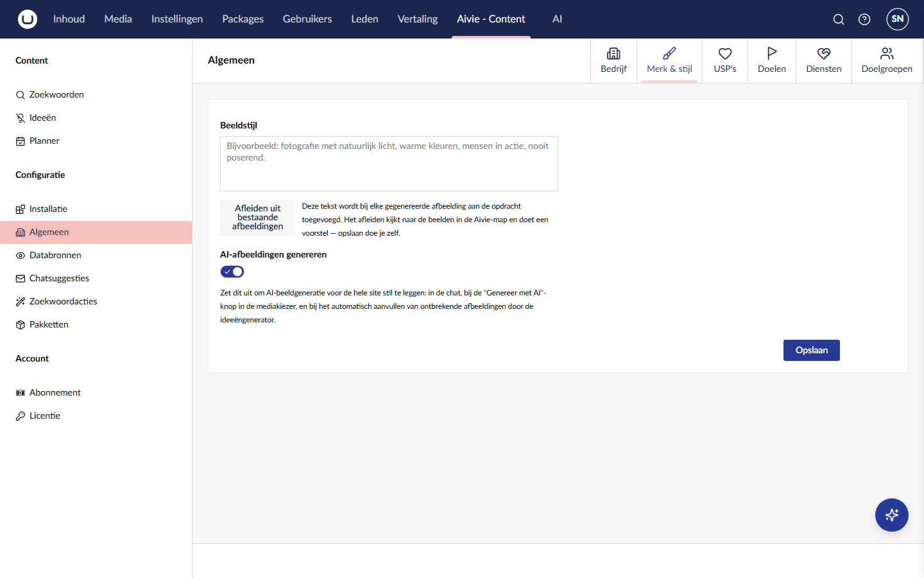Select the Diensten handshake heart icon
Image resolution: width=924 pixels, height=578 pixels.
click(x=824, y=53)
